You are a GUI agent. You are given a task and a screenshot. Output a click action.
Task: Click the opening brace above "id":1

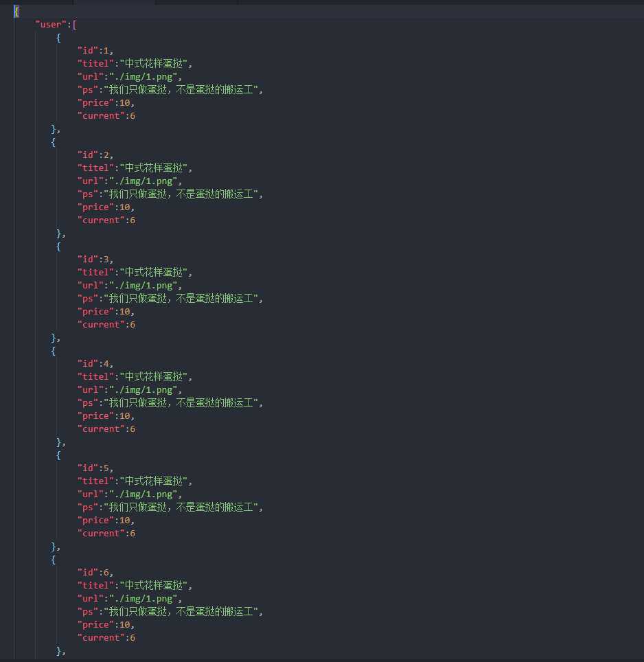point(58,38)
